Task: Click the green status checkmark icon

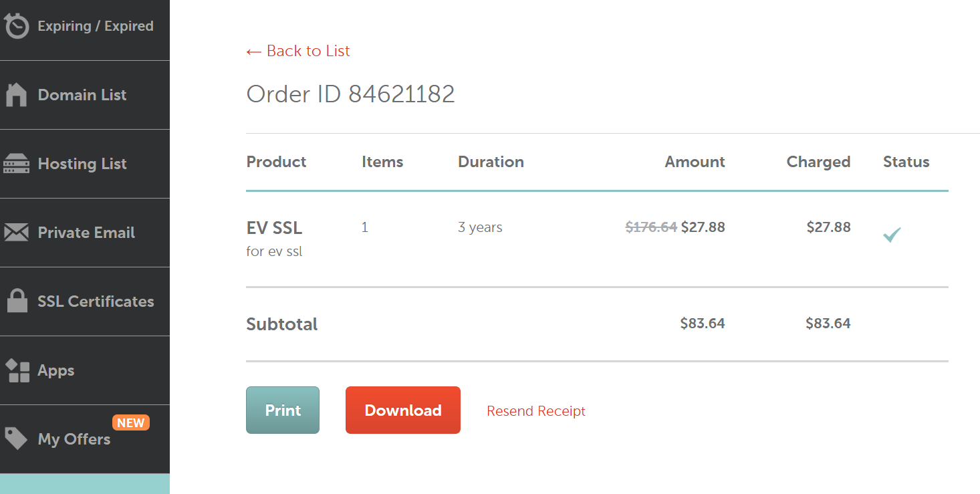Action: tap(892, 235)
